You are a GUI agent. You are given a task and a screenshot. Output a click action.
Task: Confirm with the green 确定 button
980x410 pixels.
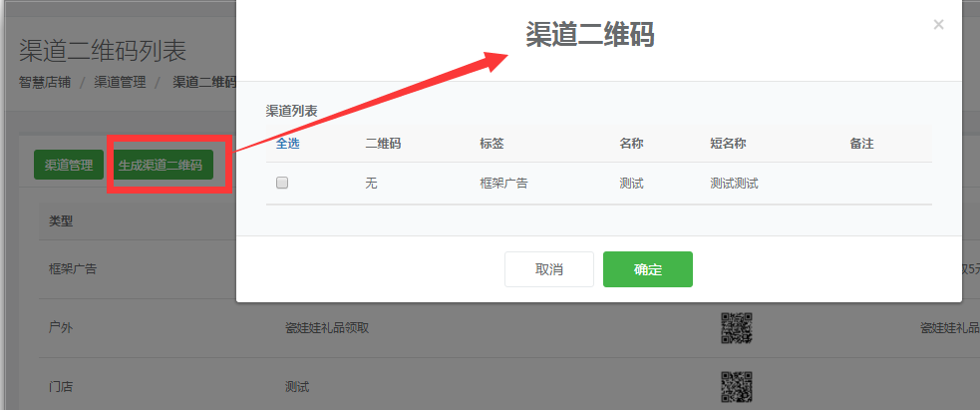coord(647,269)
